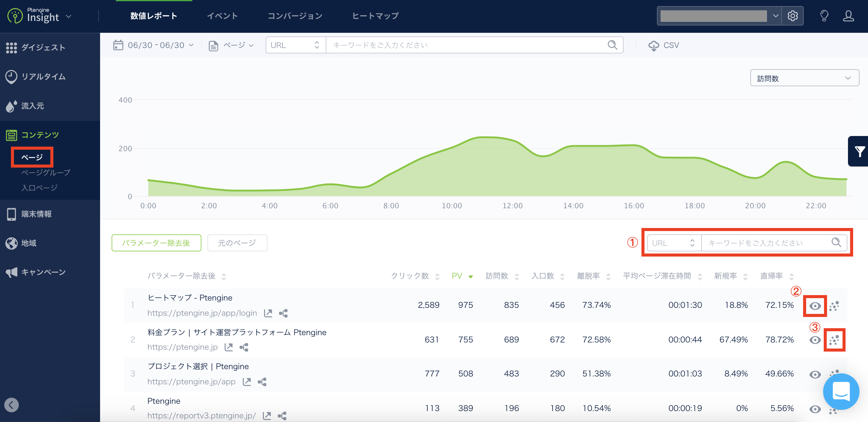The image size is (868, 422).
Task: Open 端末情報 in sidebar
Action: coord(29,214)
